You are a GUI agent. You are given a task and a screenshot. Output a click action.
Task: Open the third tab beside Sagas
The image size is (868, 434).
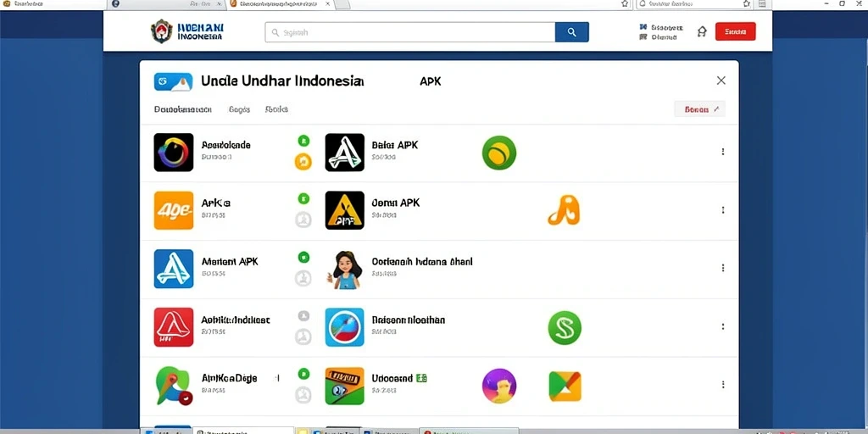(x=276, y=109)
